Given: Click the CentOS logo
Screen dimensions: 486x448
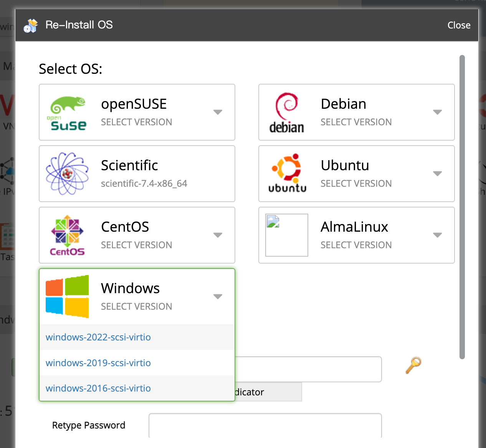Looking at the screenshot, I should click(67, 235).
